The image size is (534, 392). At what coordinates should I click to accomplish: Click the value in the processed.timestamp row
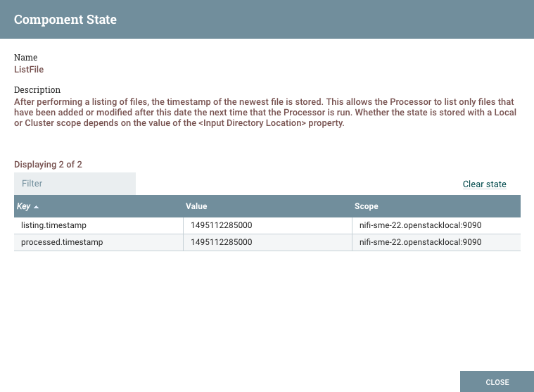(222, 242)
